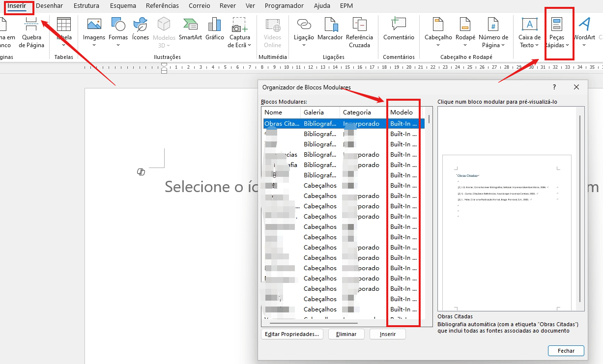Expand the WordArt dropdown arrow
The height and width of the screenshot is (364, 603).
[x=584, y=45]
